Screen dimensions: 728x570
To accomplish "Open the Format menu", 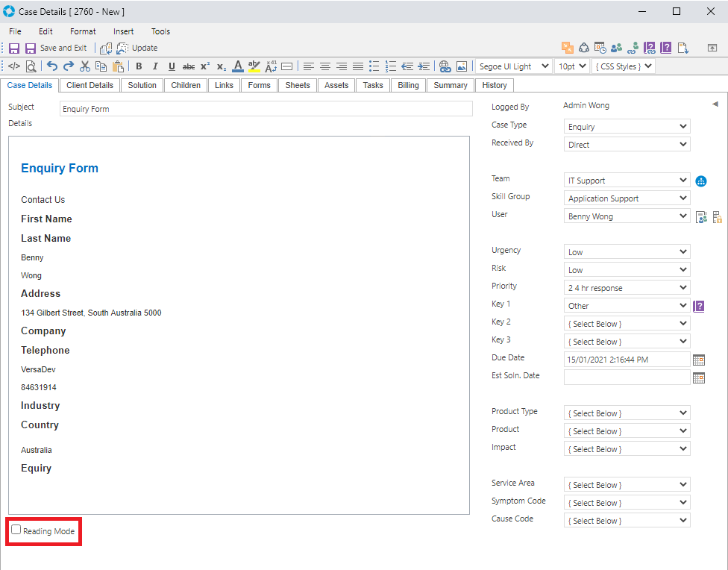I will click(x=83, y=31).
